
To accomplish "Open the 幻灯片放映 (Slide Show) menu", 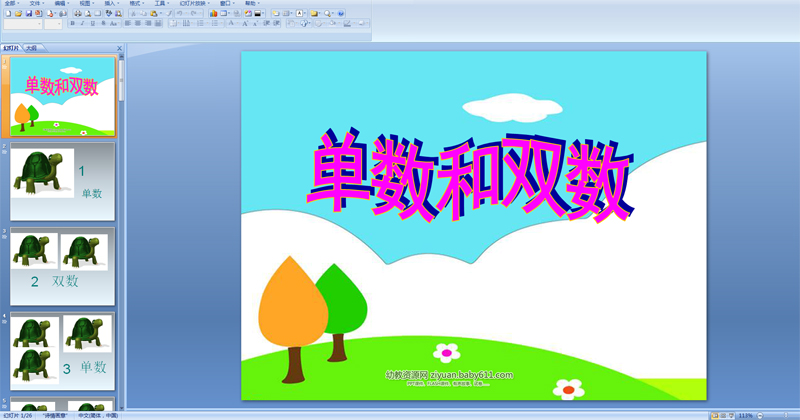I will coord(195,3).
